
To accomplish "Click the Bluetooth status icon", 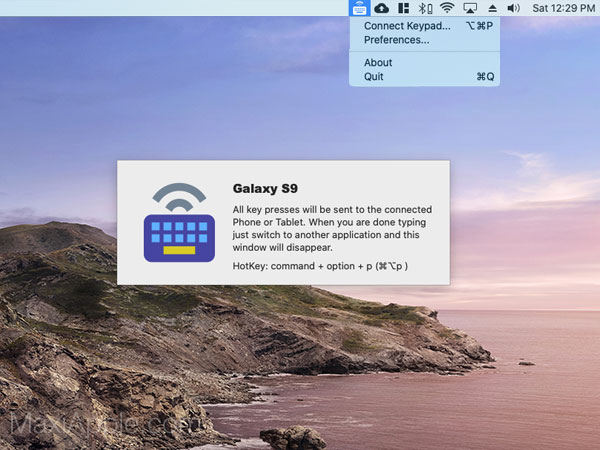I will [425, 8].
